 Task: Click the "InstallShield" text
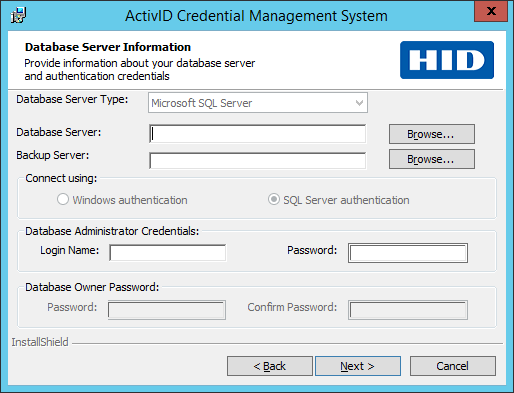[40, 342]
